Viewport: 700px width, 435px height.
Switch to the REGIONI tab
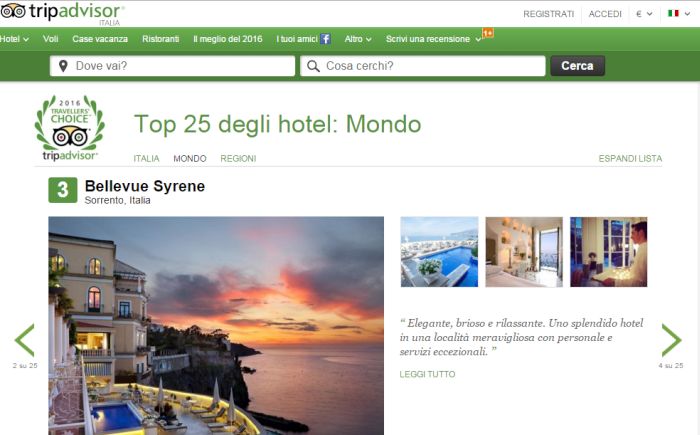point(238,159)
